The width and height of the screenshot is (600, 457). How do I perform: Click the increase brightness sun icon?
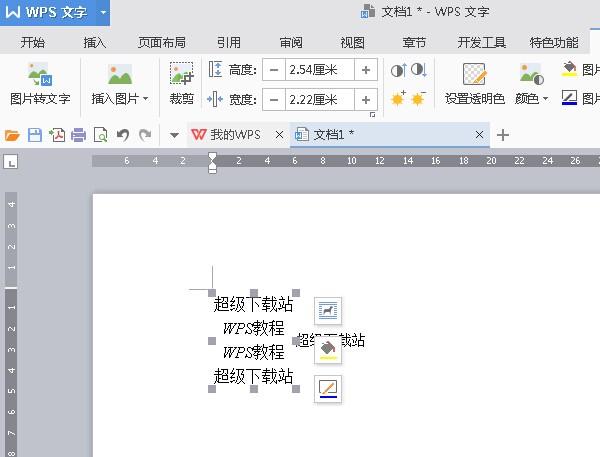pos(398,99)
